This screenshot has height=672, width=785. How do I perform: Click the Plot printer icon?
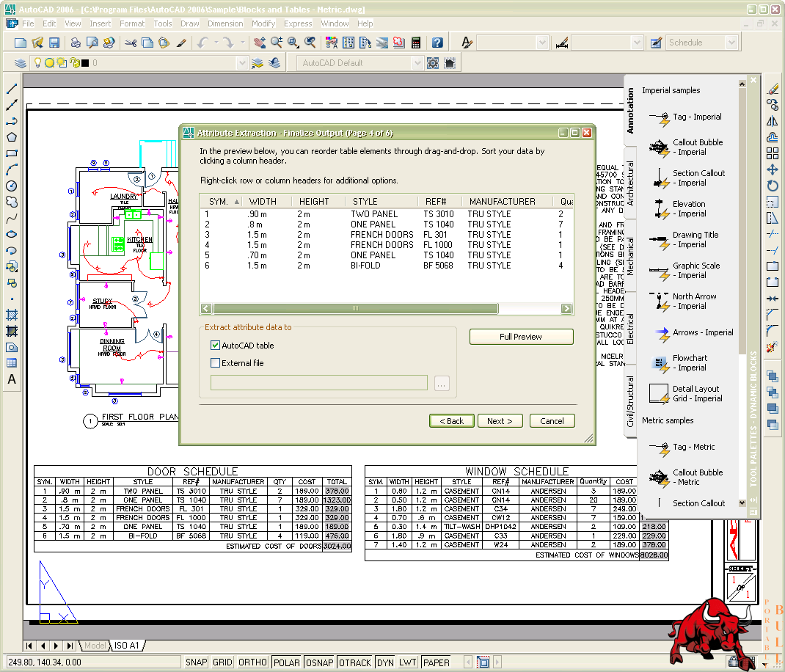click(76, 43)
